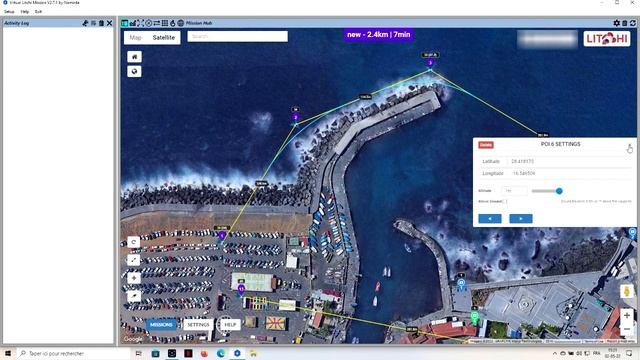Click the rotate tool icon on the map's left side
This screenshot has height=360, width=640.
(133, 242)
